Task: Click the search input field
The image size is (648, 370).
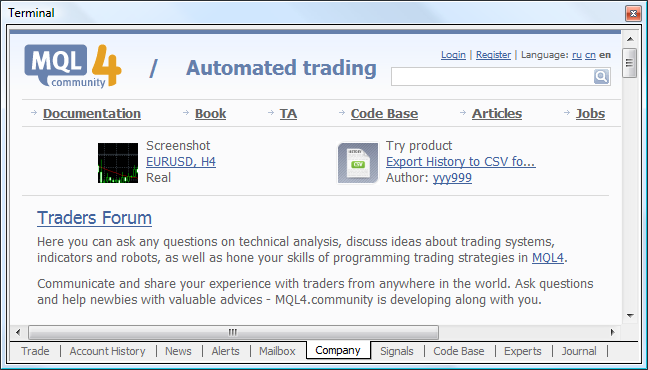Action: 492,77
